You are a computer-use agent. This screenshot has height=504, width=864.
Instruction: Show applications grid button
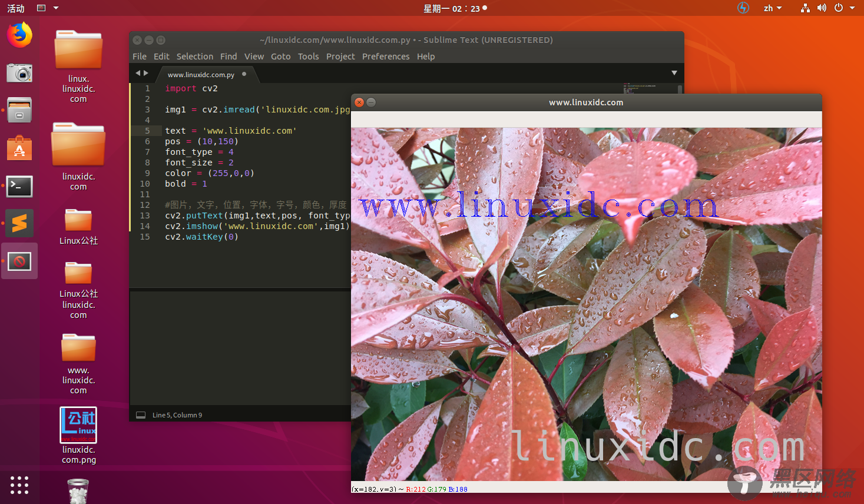[x=19, y=485]
